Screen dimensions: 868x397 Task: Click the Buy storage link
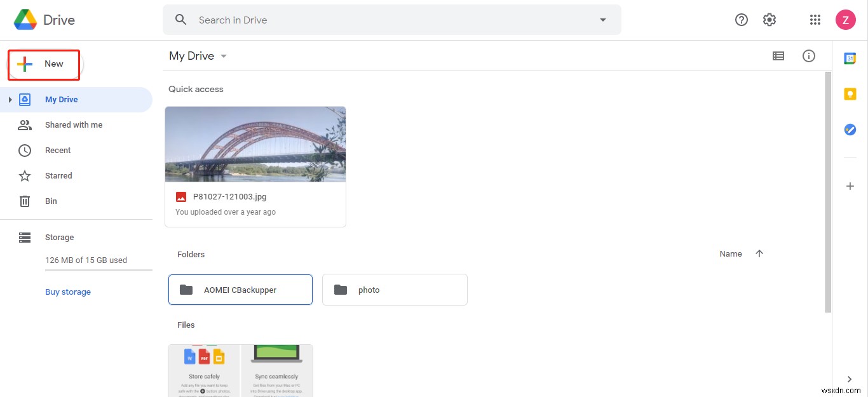pos(68,292)
